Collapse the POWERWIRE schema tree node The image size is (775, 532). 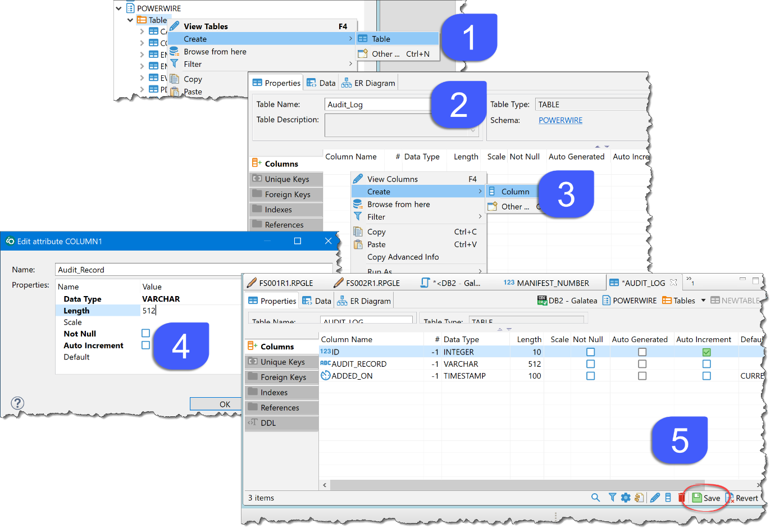click(118, 8)
